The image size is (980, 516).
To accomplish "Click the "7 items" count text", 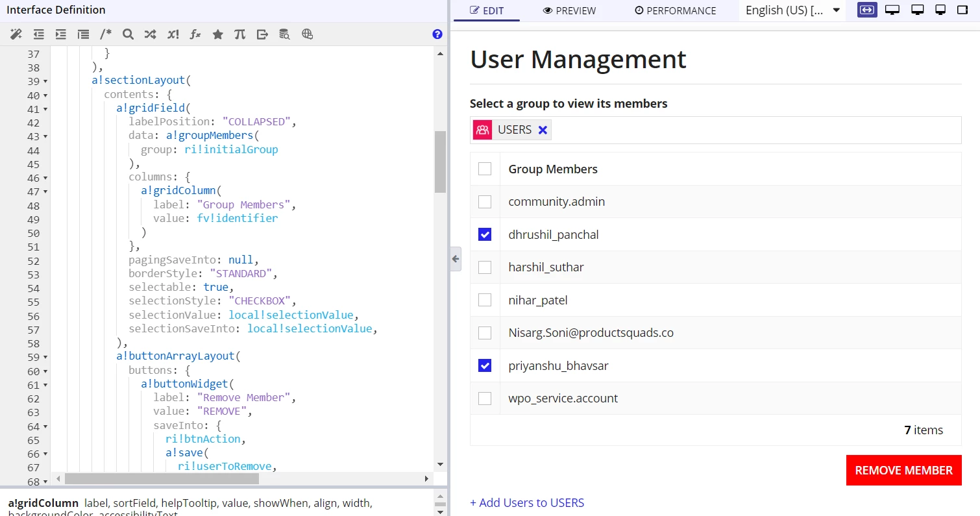I will 924,430.
